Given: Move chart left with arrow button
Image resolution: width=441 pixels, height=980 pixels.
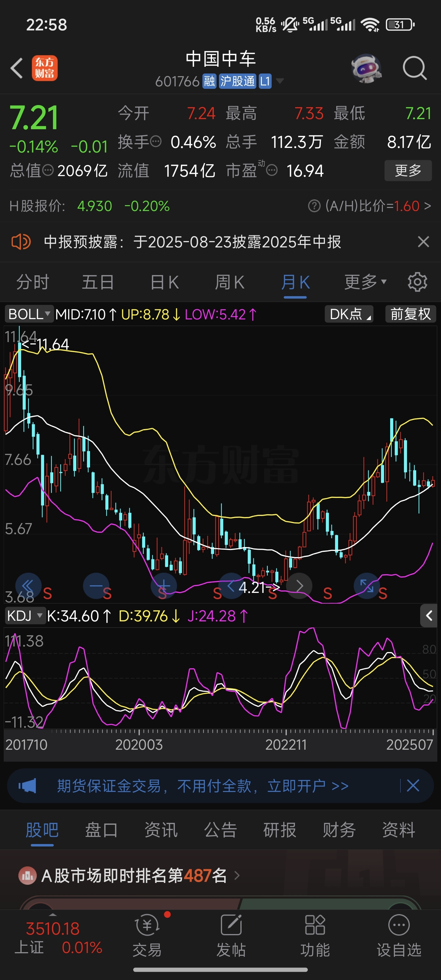Looking at the screenshot, I should (x=231, y=586).
